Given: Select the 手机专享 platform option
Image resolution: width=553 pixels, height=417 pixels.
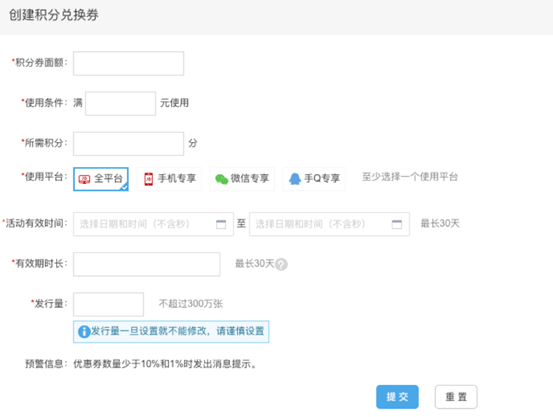Looking at the screenshot, I should click(169, 179).
